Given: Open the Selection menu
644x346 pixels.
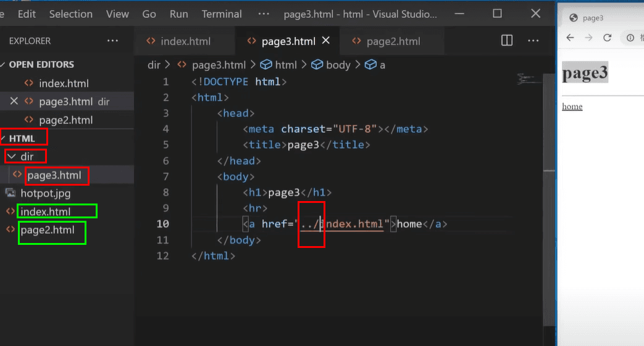Looking at the screenshot, I should pyautogui.click(x=71, y=14).
